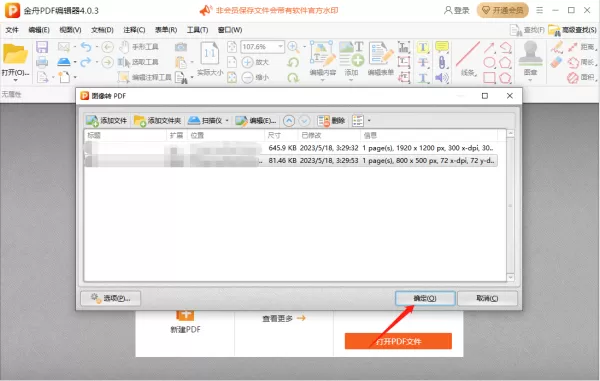Click the email envelope icon

point(64,47)
